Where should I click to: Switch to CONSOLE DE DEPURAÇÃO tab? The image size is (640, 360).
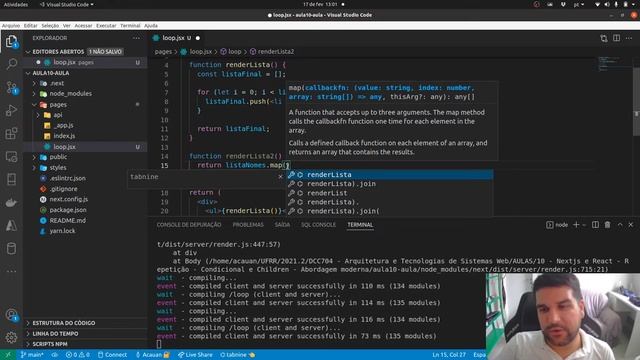(x=189, y=224)
